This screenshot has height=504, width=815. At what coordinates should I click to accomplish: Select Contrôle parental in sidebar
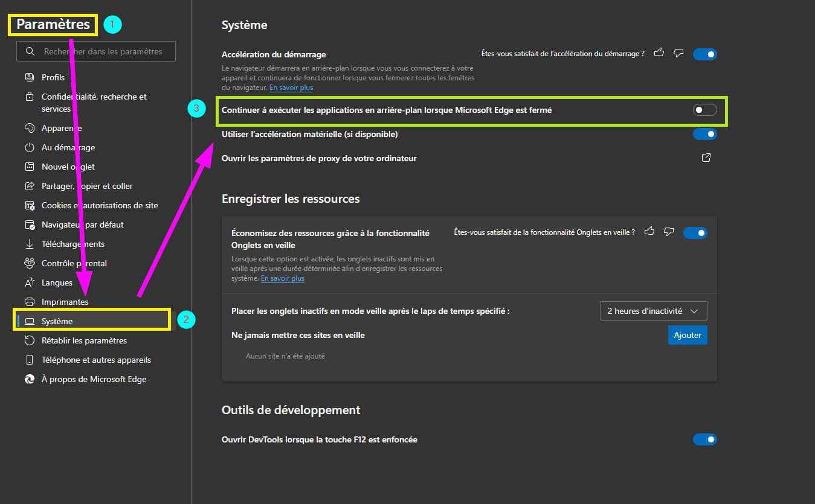[x=74, y=263]
